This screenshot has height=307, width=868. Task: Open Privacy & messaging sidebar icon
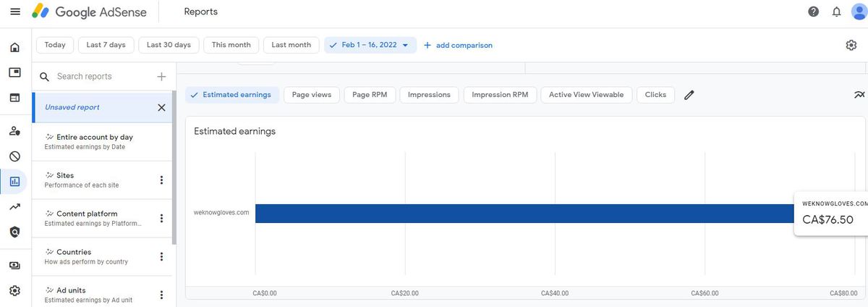click(x=15, y=131)
